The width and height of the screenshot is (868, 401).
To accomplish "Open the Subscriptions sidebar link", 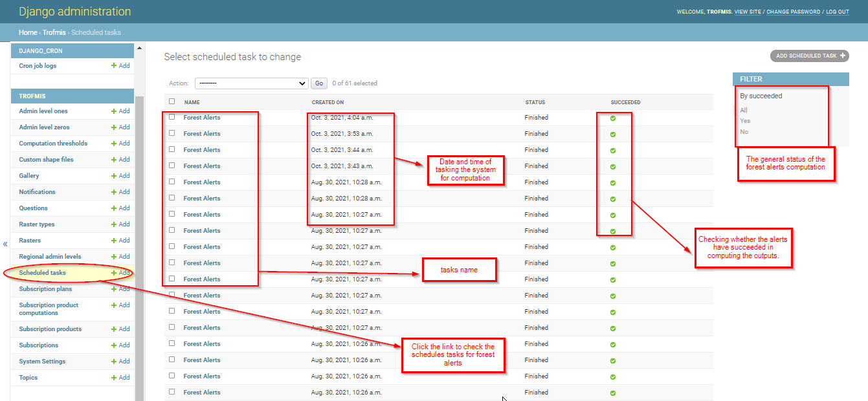I will click(39, 345).
